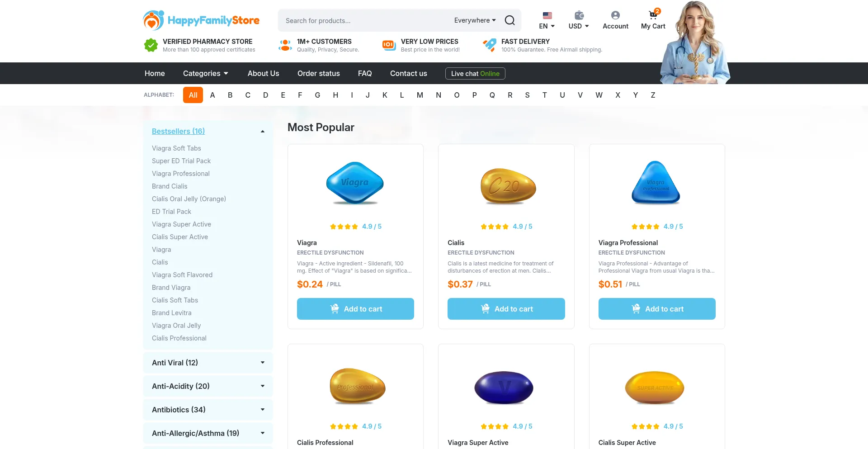Collapse the Bestsellers list
Screen dimensions: 868x449
(262, 131)
